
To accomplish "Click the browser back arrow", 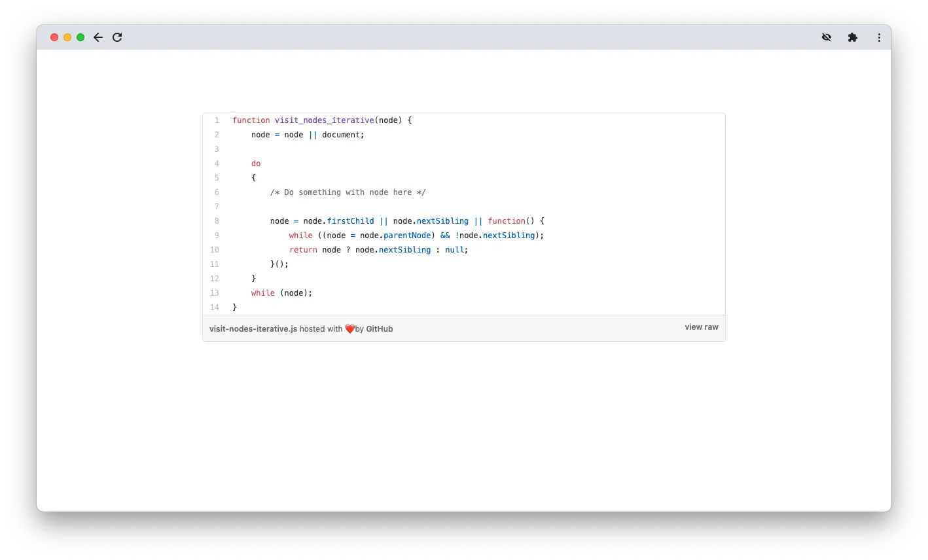I will [x=98, y=37].
